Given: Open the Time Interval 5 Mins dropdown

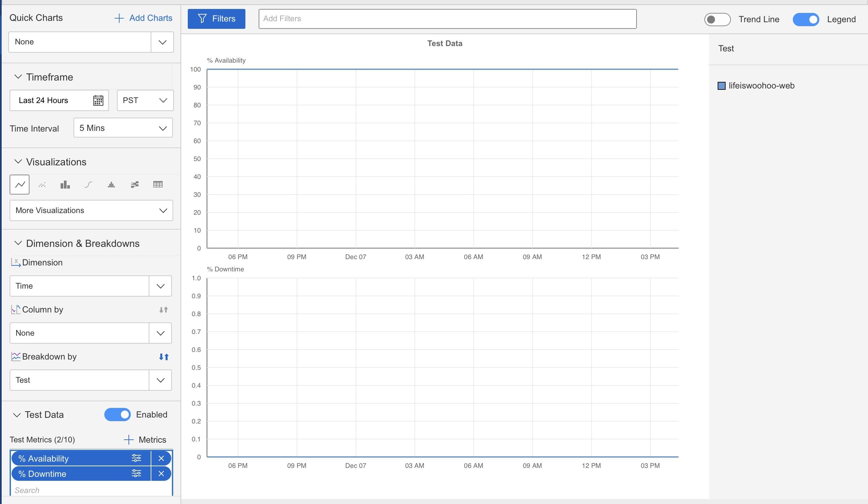Looking at the screenshot, I should [123, 128].
